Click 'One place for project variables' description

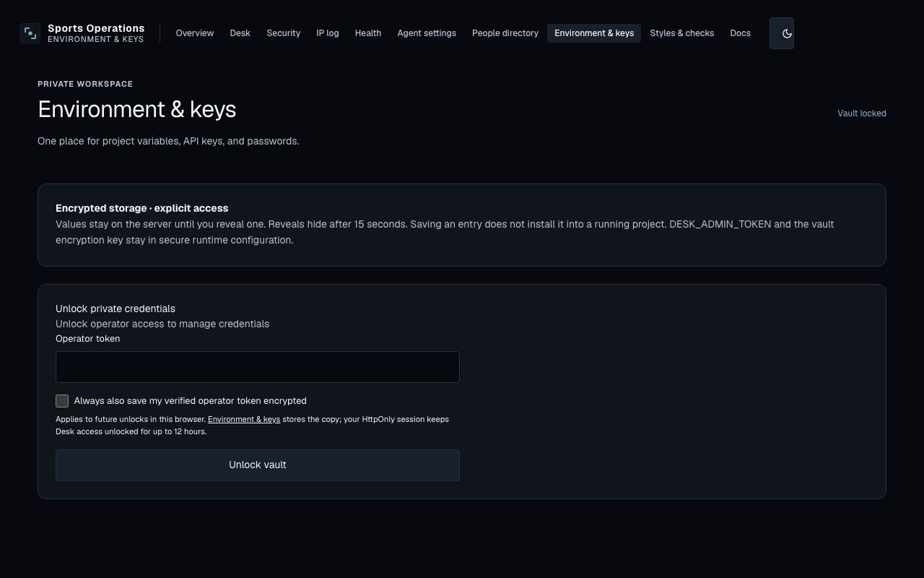[168, 141]
